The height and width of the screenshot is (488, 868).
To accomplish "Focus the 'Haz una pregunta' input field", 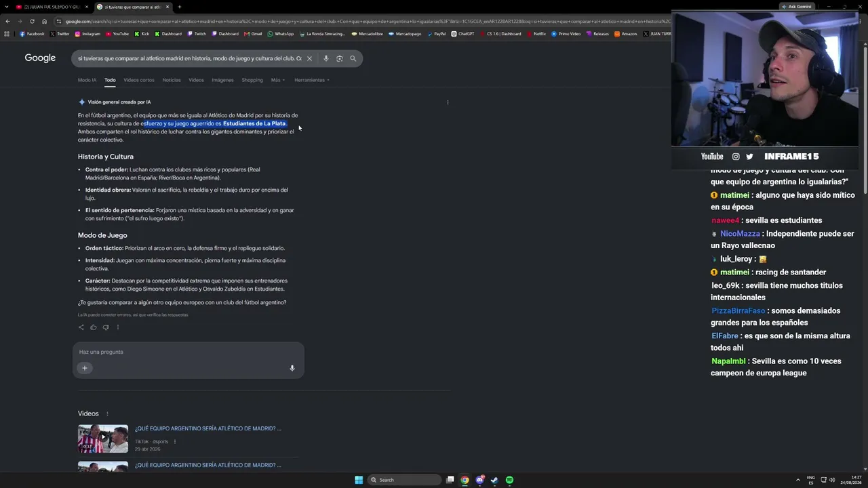I will click(189, 352).
